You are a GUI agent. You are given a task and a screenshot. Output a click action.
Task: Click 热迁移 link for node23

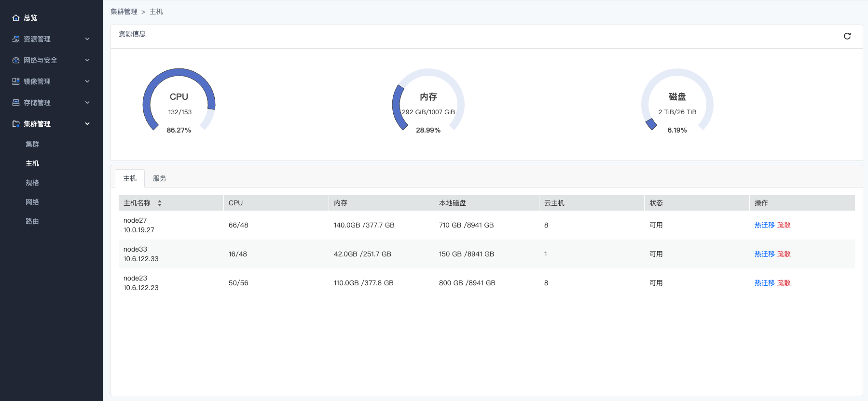[x=764, y=283]
